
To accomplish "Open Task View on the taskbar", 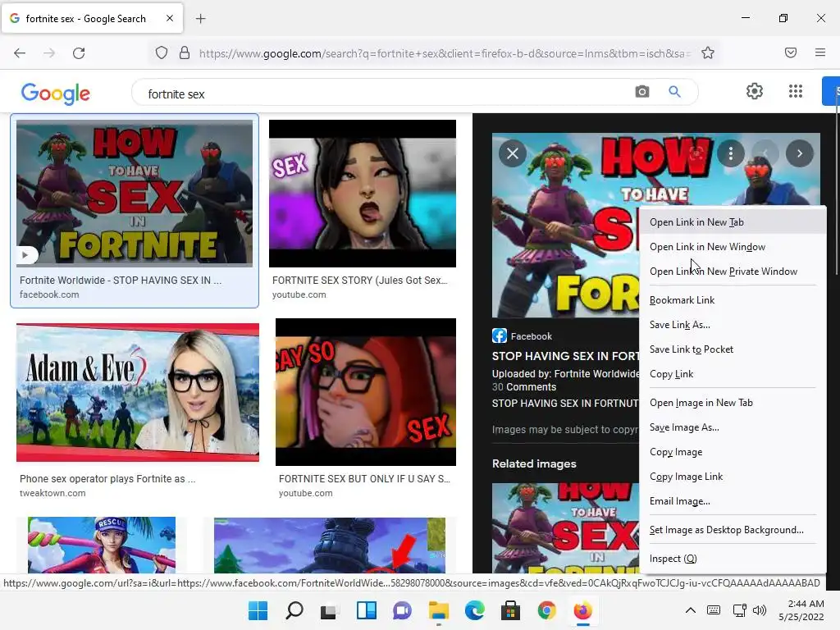I will 330,610.
